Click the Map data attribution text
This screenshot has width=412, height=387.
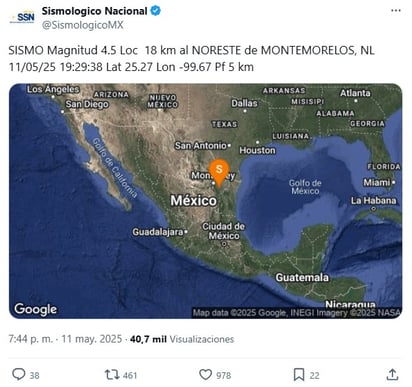point(297,313)
